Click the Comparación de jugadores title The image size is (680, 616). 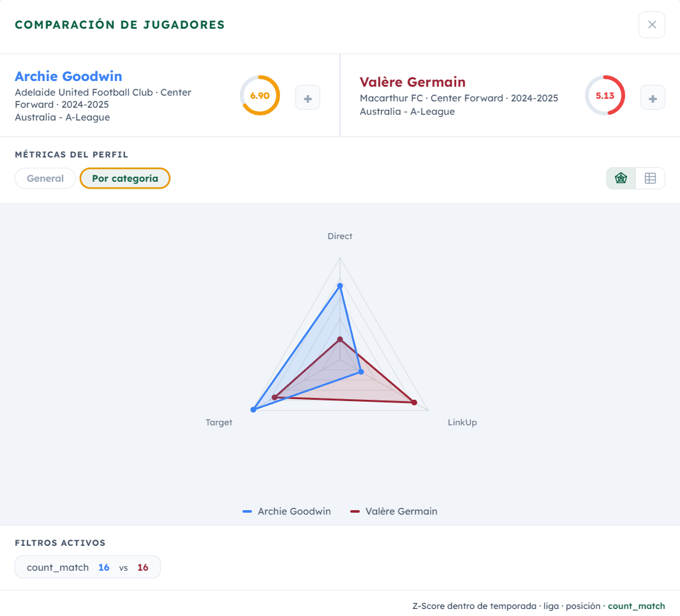(x=120, y=25)
